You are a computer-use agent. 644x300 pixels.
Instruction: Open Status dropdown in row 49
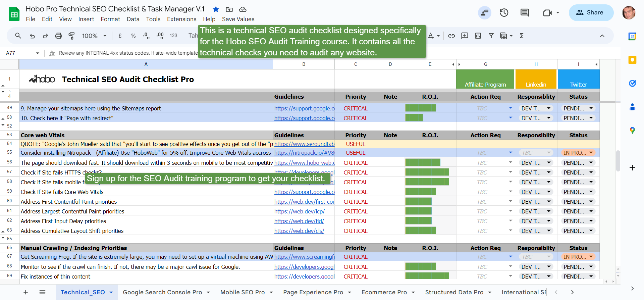[x=591, y=108]
